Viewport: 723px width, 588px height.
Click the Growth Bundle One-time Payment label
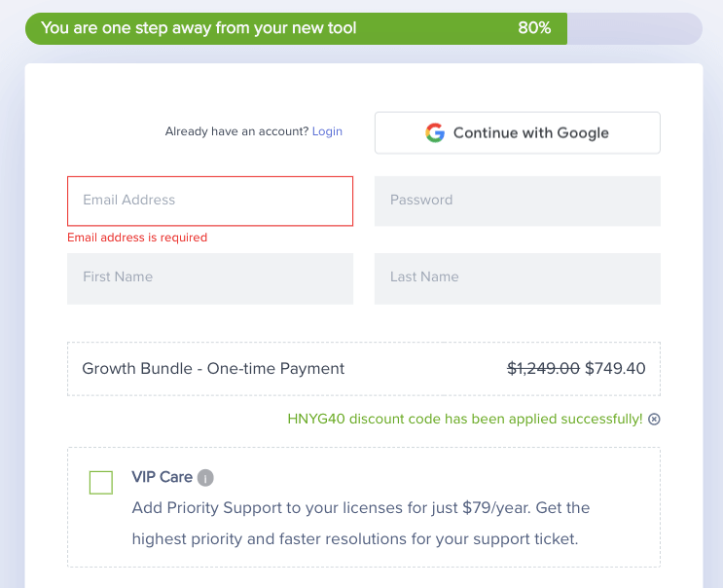213,369
